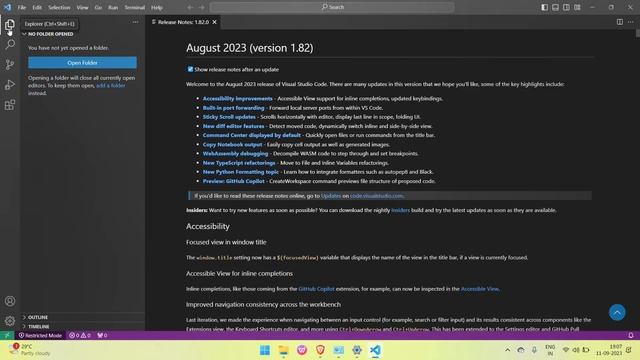
Task: Toggle the Primary Side Bar layout icon
Action: tap(544, 7)
